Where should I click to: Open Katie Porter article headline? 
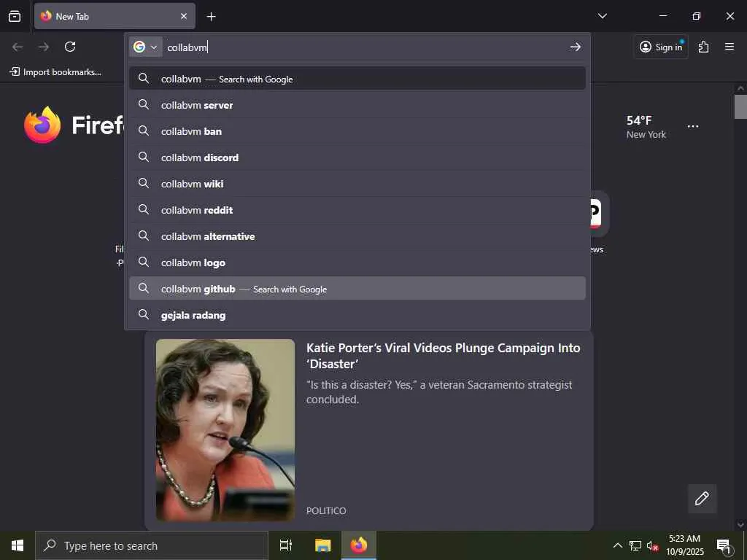point(443,356)
